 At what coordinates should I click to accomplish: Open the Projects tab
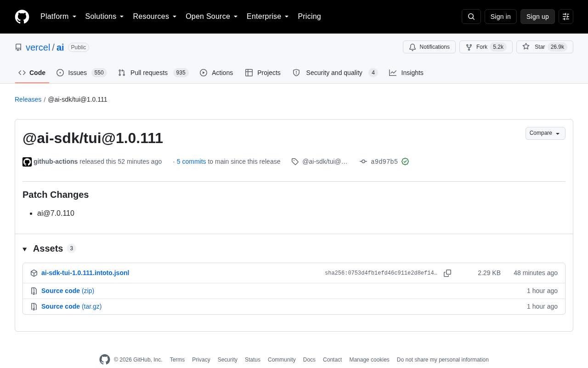[x=263, y=73]
